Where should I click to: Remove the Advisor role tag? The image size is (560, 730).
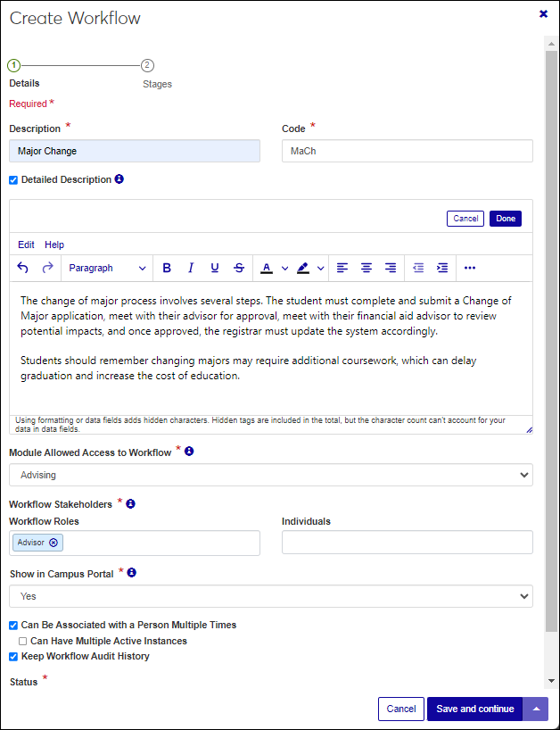tap(54, 543)
